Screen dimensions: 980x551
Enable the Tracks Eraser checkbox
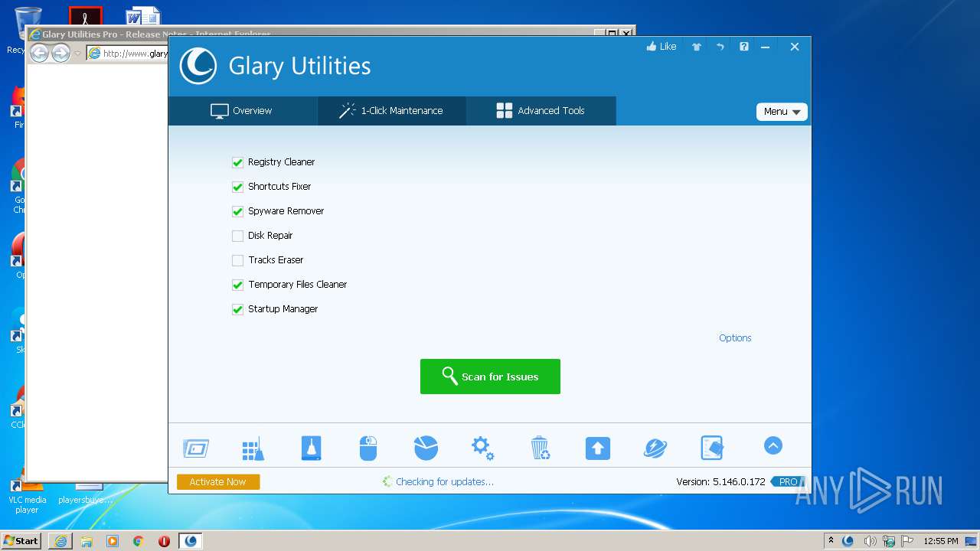click(x=237, y=260)
